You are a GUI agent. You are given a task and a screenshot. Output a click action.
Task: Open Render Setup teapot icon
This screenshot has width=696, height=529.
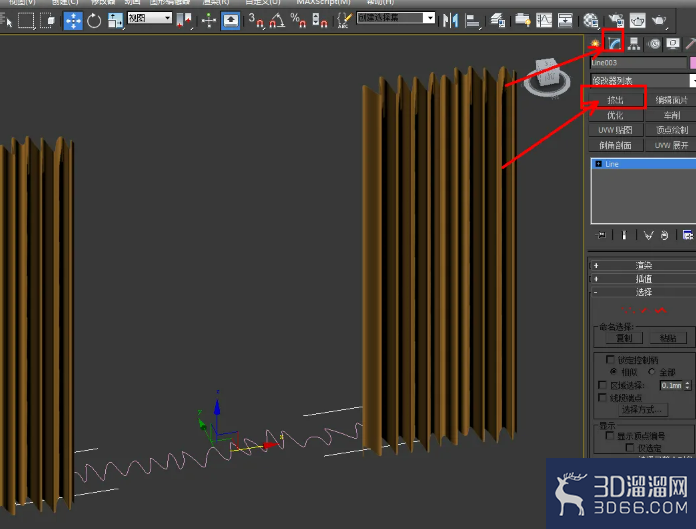tap(616, 21)
